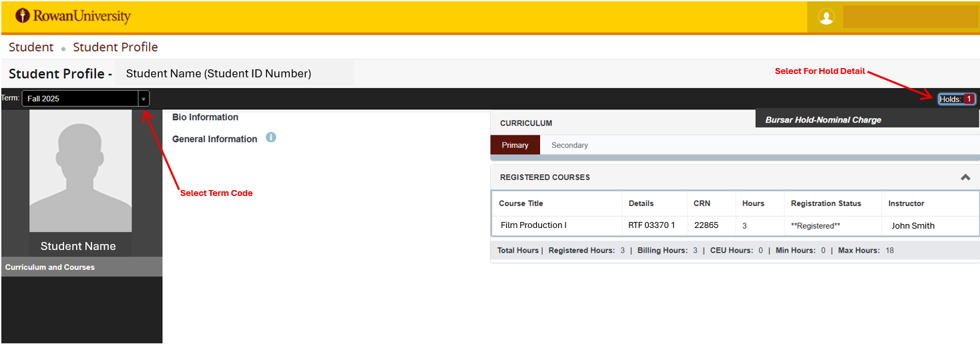Collapse the Registered Courses section chevron
980x344 pixels.
click(x=965, y=177)
